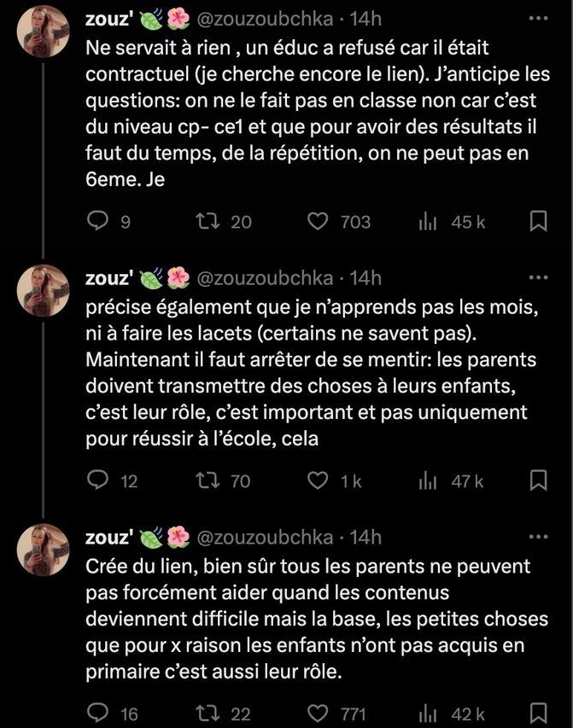Like the tweet with 1 k likes

318,481
